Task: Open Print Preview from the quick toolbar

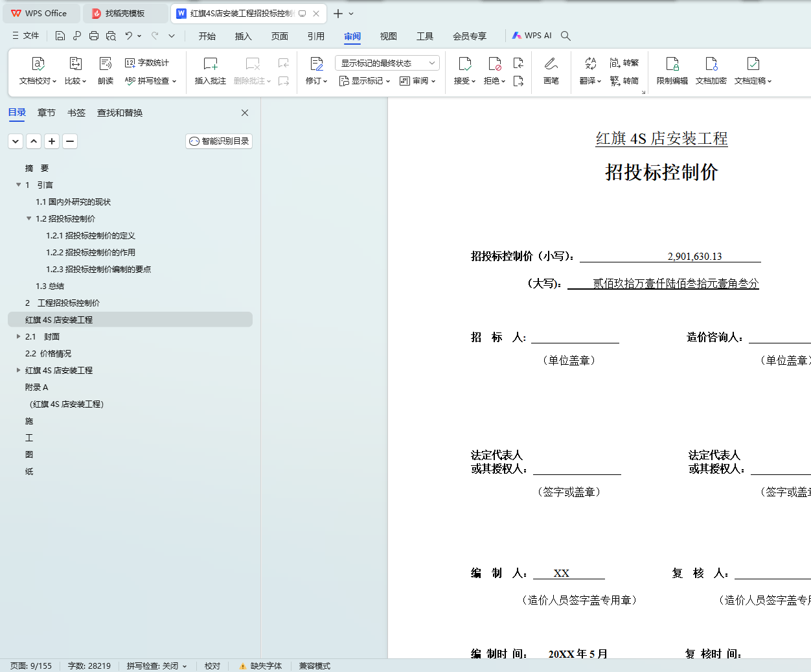Action: pos(111,36)
